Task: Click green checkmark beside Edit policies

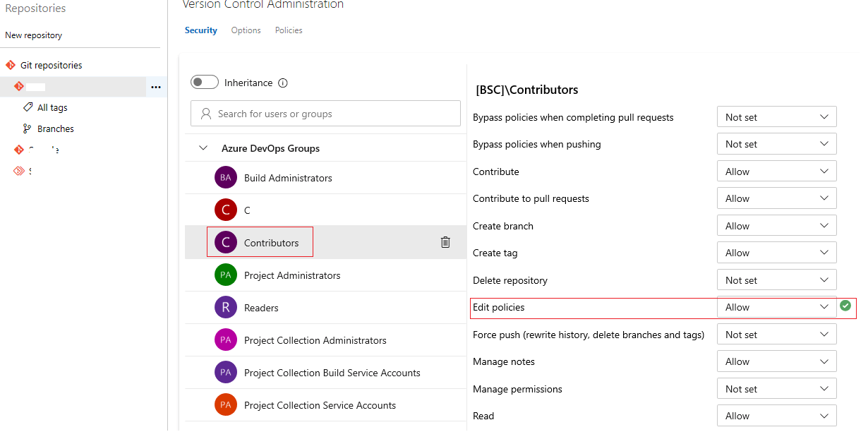Action: click(x=845, y=306)
